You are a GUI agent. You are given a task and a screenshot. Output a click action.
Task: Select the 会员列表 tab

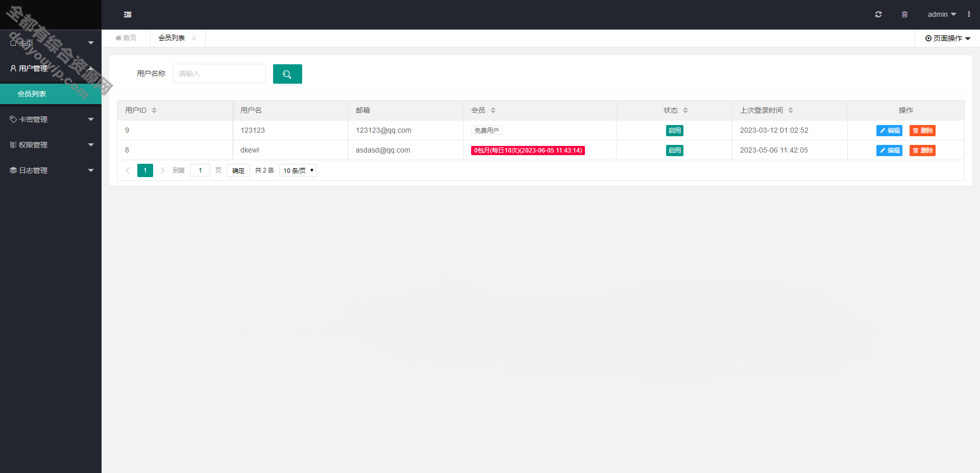(x=171, y=38)
